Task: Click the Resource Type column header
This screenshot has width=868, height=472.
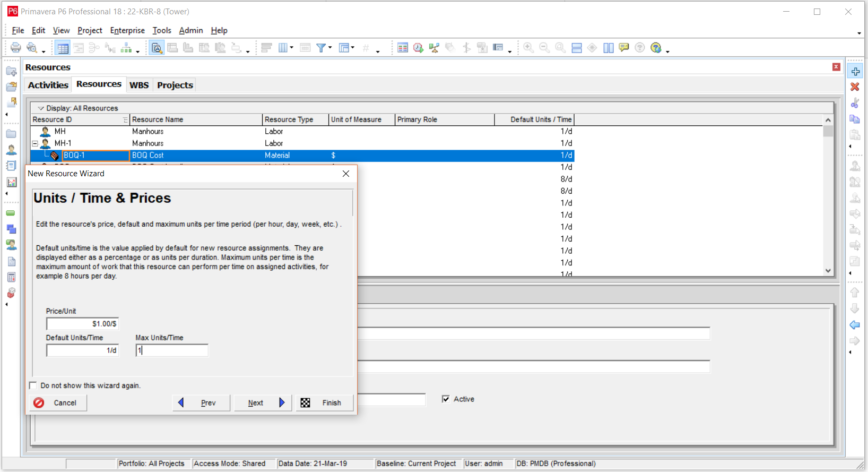Action: [x=296, y=119]
